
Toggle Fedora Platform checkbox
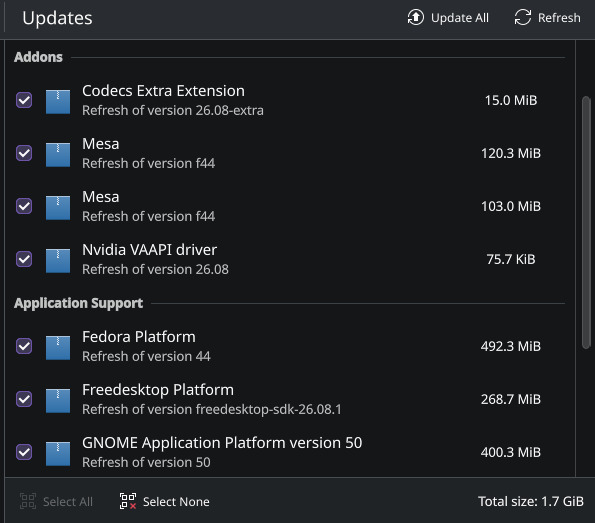(x=24, y=346)
